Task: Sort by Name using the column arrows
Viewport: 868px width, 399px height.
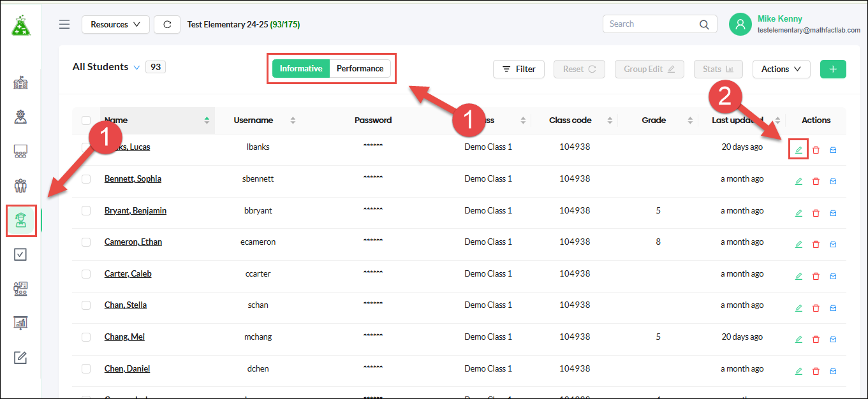Action: pos(207,120)
